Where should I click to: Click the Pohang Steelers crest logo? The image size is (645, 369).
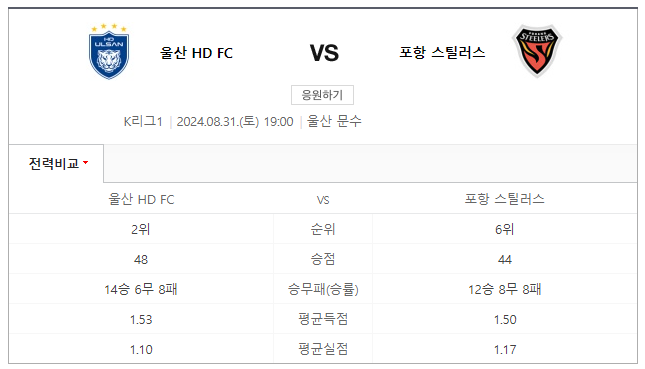point(537,51)
